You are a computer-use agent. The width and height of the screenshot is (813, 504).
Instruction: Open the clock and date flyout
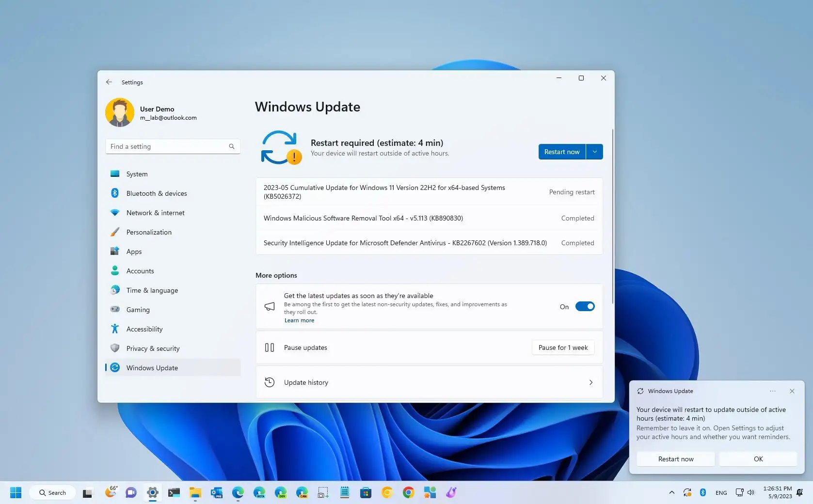778,492
